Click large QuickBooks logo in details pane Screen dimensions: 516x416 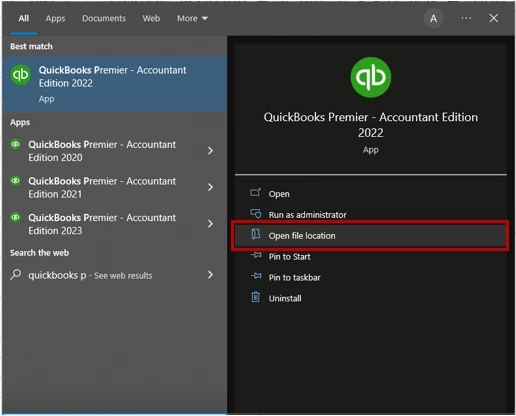coord(371,77)
